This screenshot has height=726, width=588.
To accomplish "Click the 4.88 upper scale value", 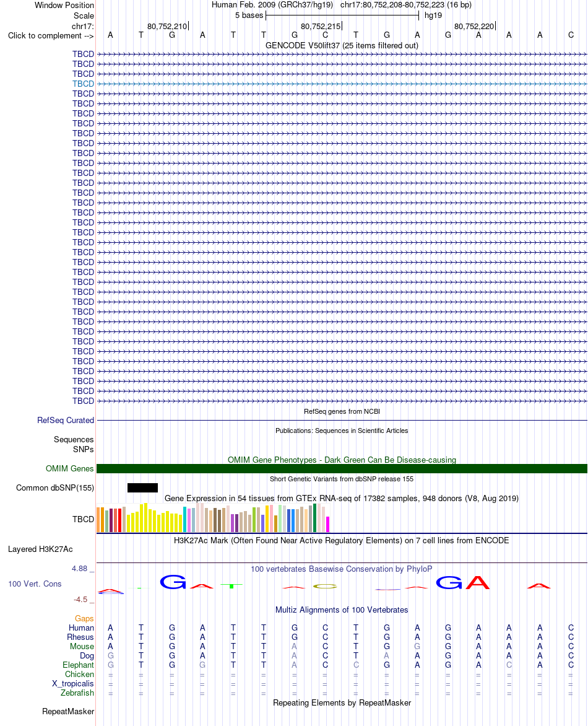I will (80, 569).
